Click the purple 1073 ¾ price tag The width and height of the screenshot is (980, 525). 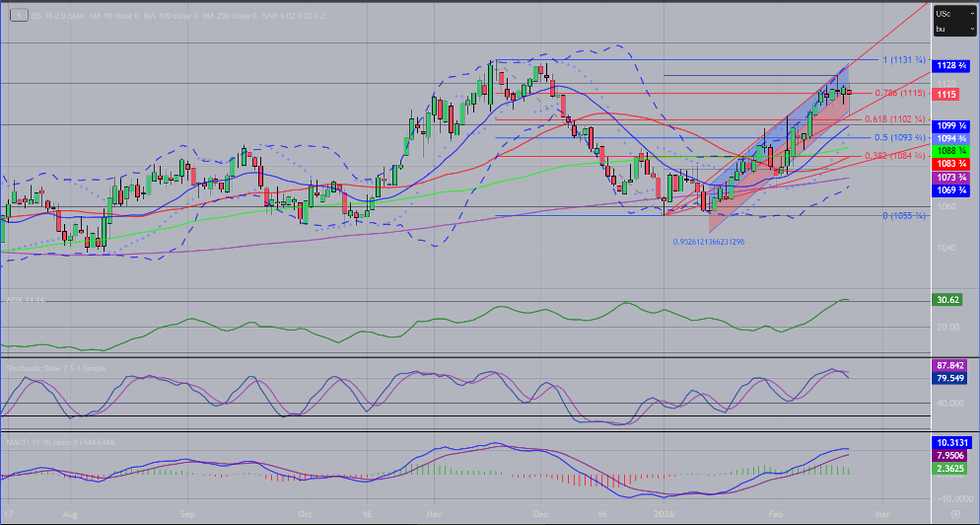pos(948,176)
